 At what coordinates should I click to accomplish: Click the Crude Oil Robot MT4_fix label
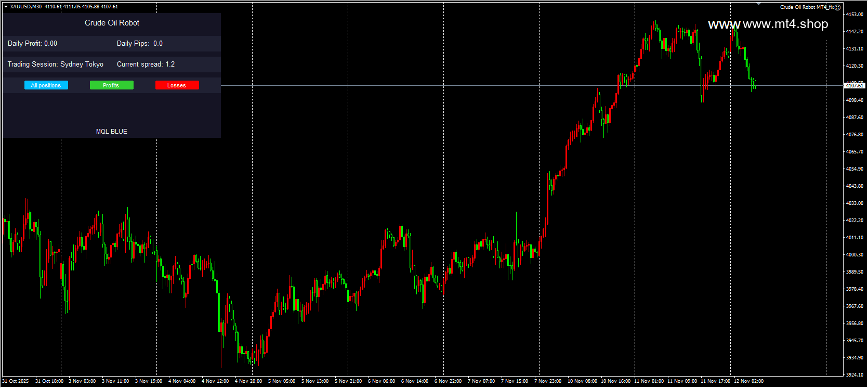tap(807, 7)
